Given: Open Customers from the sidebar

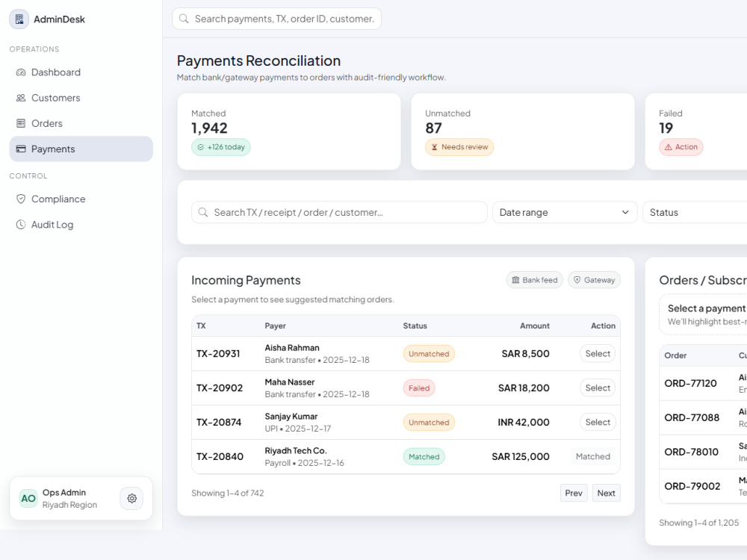Looking at the screenshot, I should coord(81,98).
